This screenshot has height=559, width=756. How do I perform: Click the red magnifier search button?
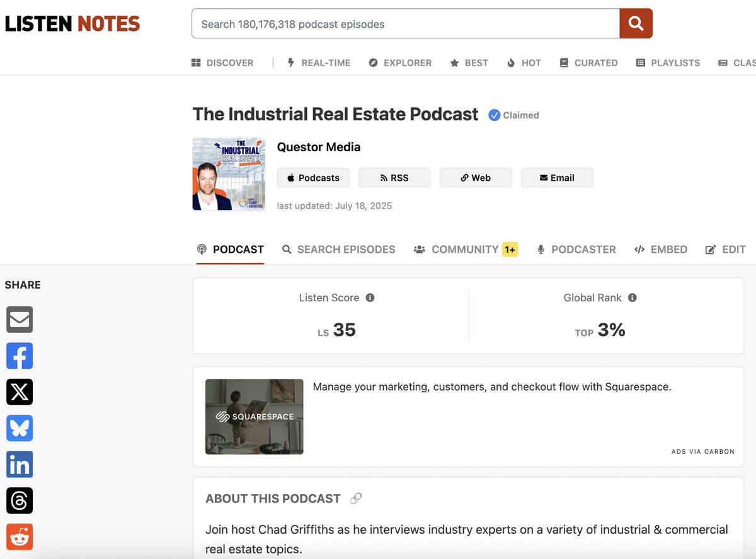tap(636, 24)
